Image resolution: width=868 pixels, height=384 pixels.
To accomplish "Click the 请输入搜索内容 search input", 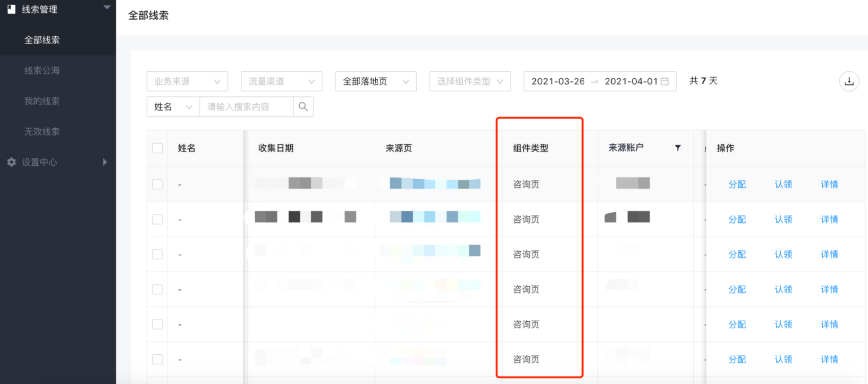I will [x=247, y=107].
